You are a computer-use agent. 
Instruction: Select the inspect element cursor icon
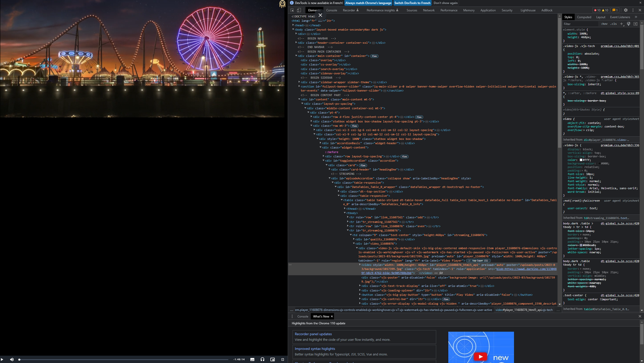292,10
